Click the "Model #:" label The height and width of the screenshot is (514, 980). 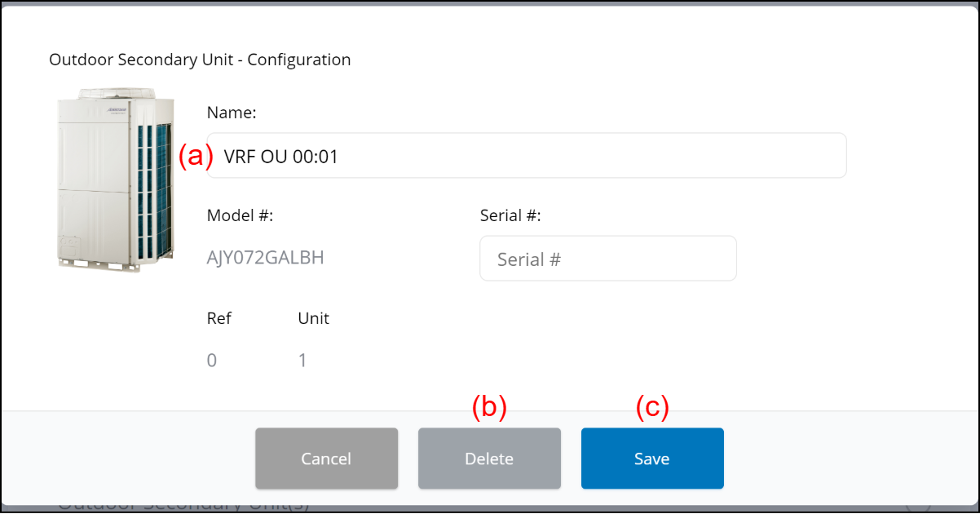coord(240,215)
